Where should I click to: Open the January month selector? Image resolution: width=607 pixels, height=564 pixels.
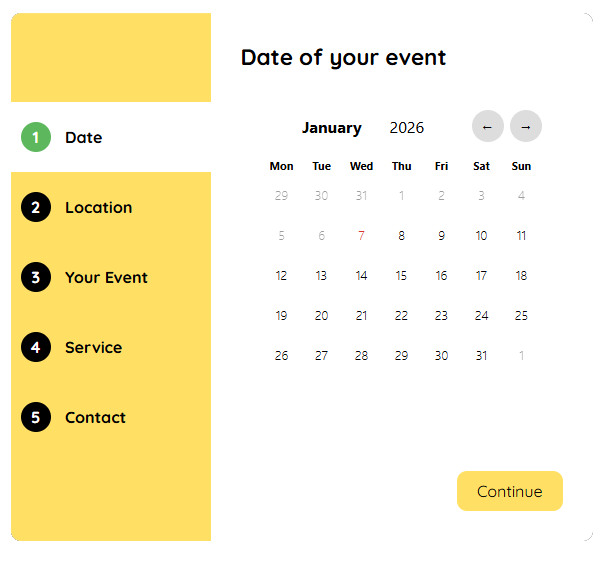coord(332,128)
